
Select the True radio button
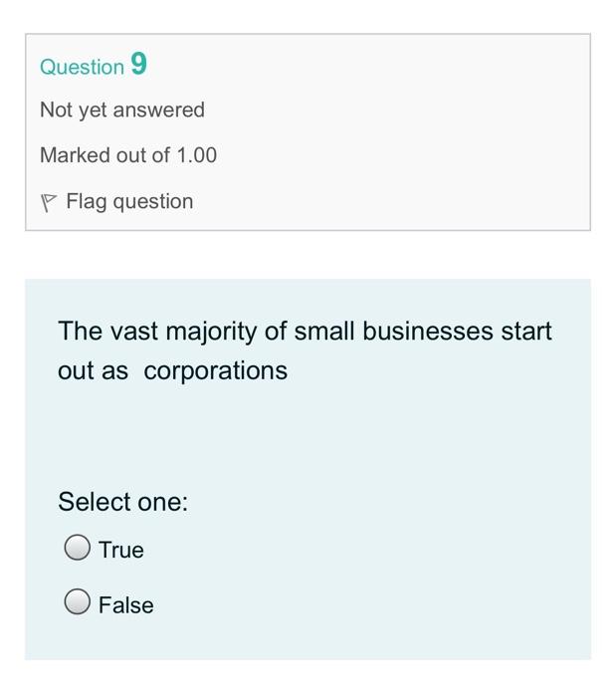(78, 549)
